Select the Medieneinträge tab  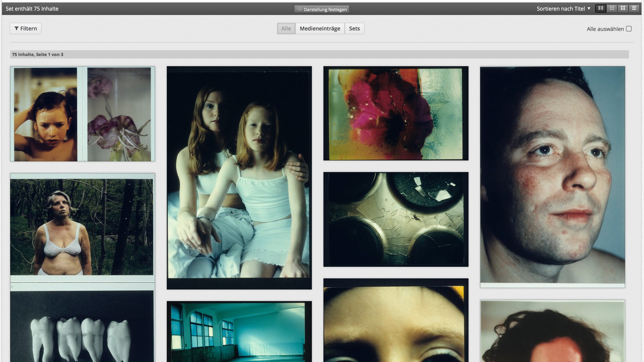(x=320, y=29)
